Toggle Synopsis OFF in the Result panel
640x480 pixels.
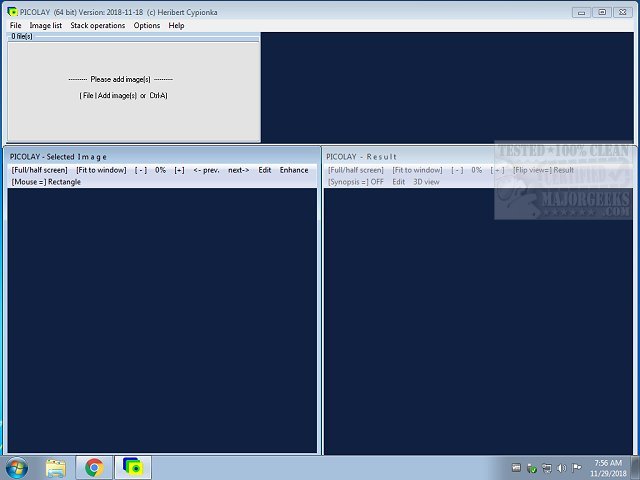coord(355,182)
